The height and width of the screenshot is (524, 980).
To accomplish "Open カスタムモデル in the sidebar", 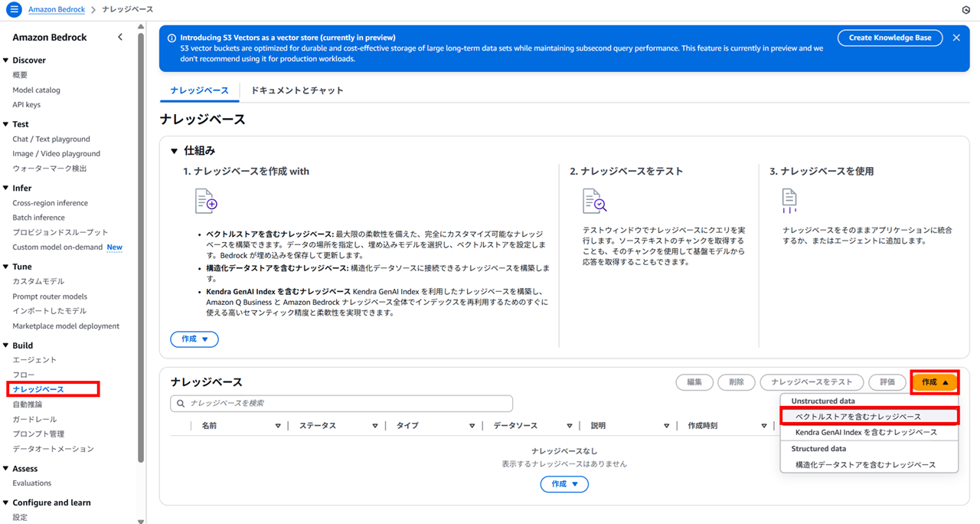I will (38, 281).
